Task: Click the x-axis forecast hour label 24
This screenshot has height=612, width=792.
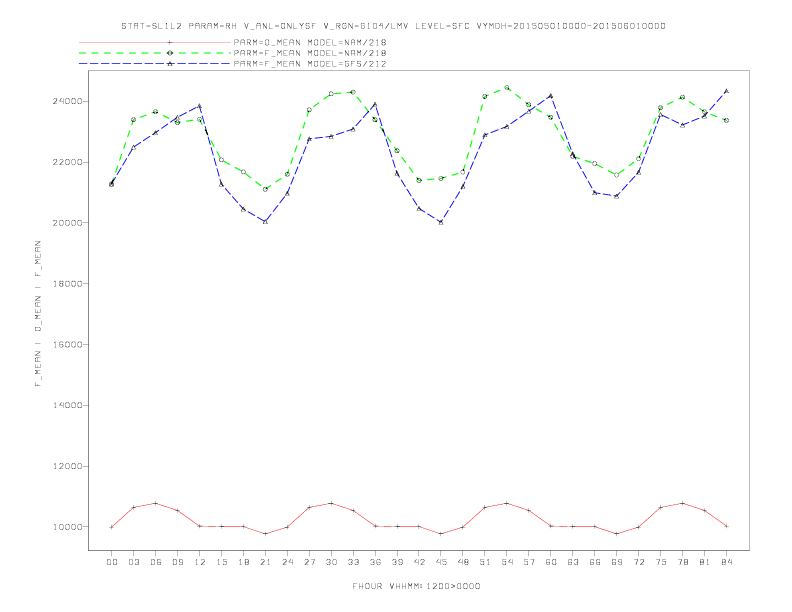Action: click(287, 562)
